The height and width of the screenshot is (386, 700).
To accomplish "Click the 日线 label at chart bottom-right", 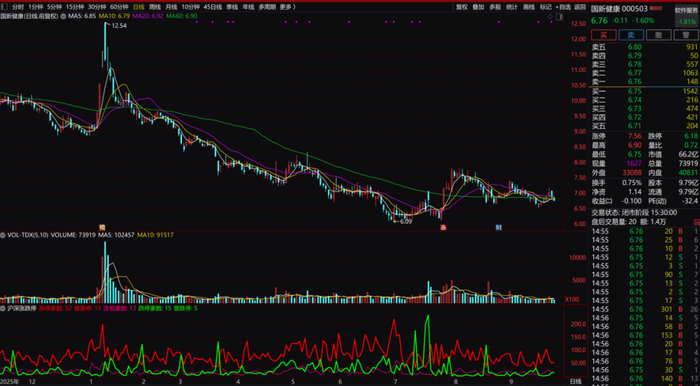I will point(575,382).
